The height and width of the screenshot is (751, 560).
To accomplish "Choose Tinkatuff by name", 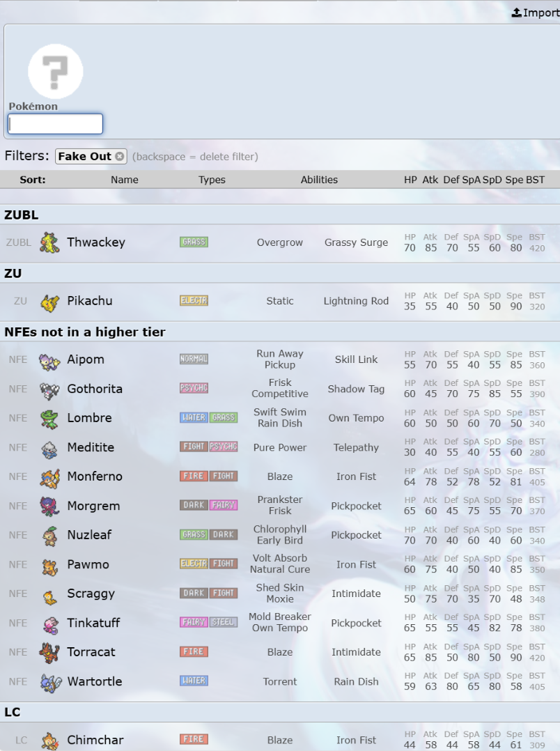I will point(93,623).
